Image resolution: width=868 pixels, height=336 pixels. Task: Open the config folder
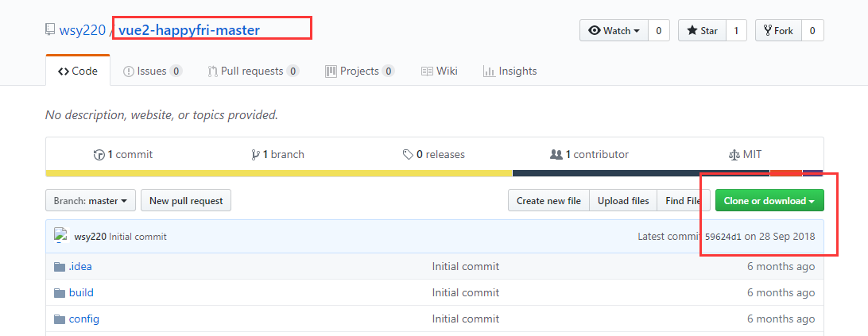(84, 319)
